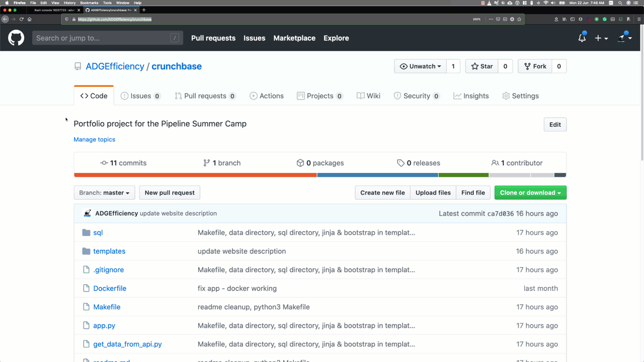644x362 pixels.
Task: Open the Security tab
Action: click(417, 96)
